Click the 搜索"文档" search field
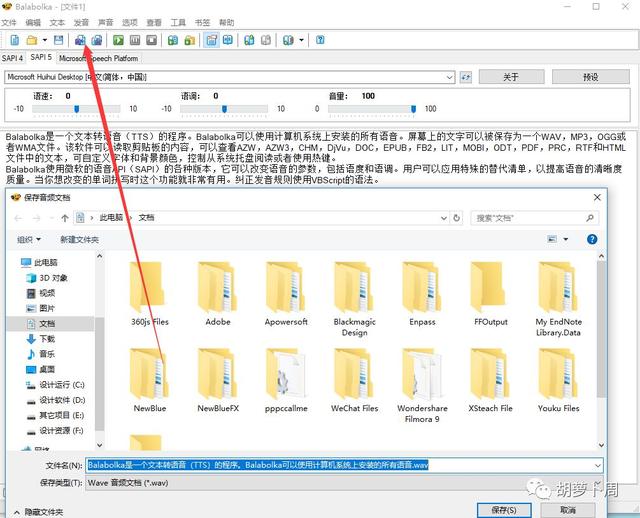 [535, 218]
